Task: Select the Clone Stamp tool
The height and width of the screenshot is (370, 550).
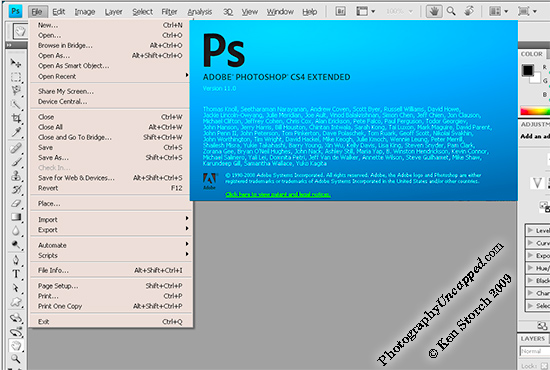Action: point(15,175)
